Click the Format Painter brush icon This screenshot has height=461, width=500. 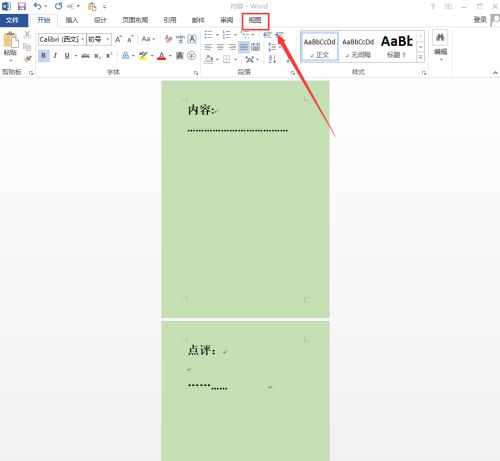click(x=27, y=59)
